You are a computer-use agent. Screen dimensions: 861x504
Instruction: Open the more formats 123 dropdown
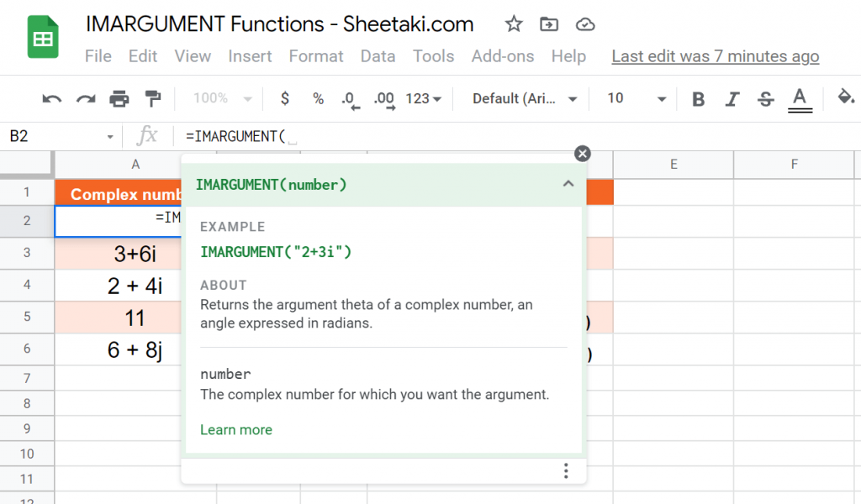423,98
